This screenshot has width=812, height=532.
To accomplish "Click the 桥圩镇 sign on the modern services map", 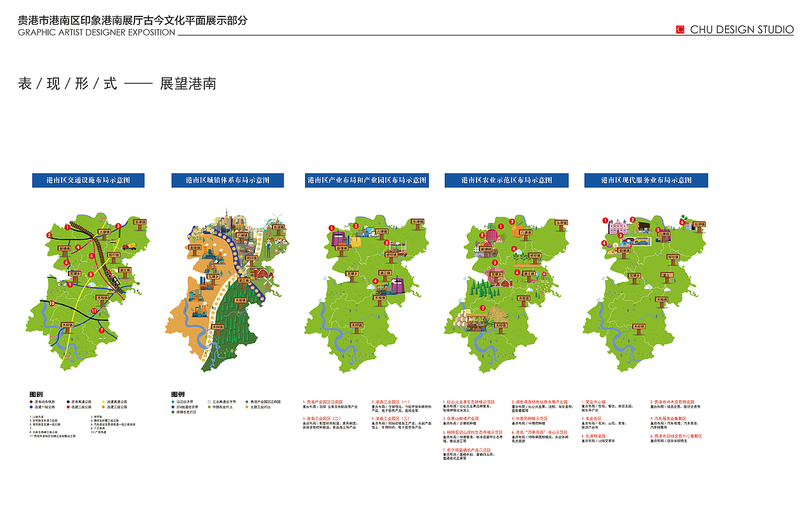I will tap(673, 259).
